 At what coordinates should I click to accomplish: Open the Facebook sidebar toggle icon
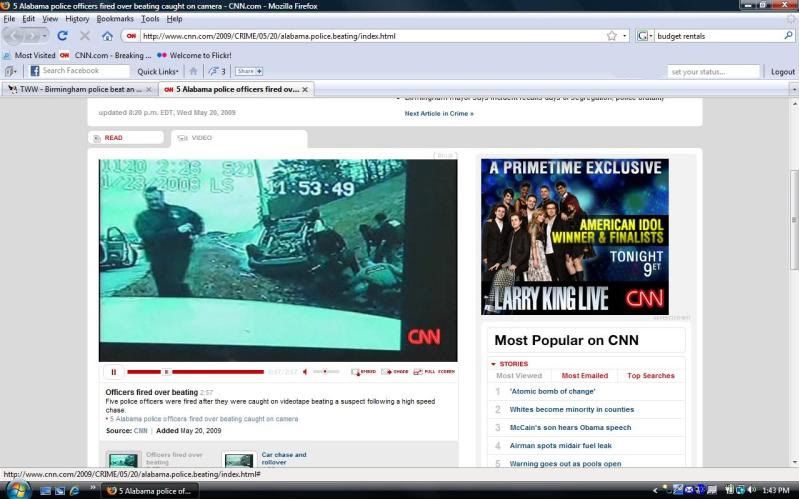coord(10,71)
